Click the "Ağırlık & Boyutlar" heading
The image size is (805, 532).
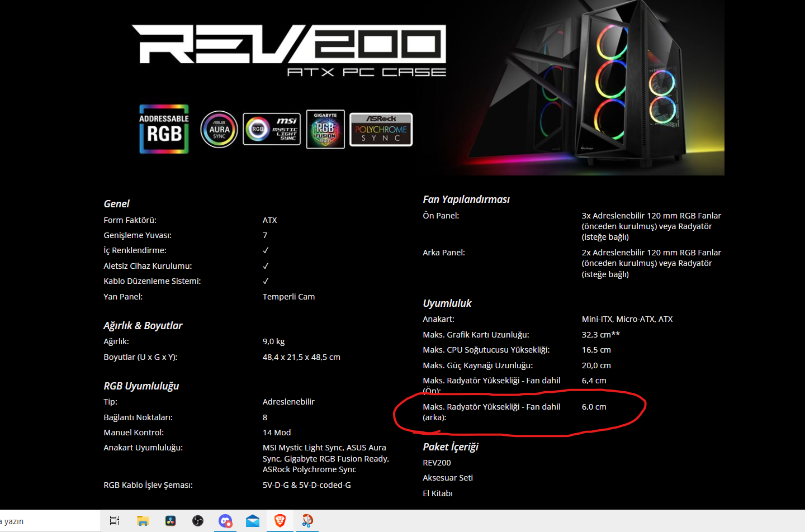pyautogui.click(x=143, y=326)
